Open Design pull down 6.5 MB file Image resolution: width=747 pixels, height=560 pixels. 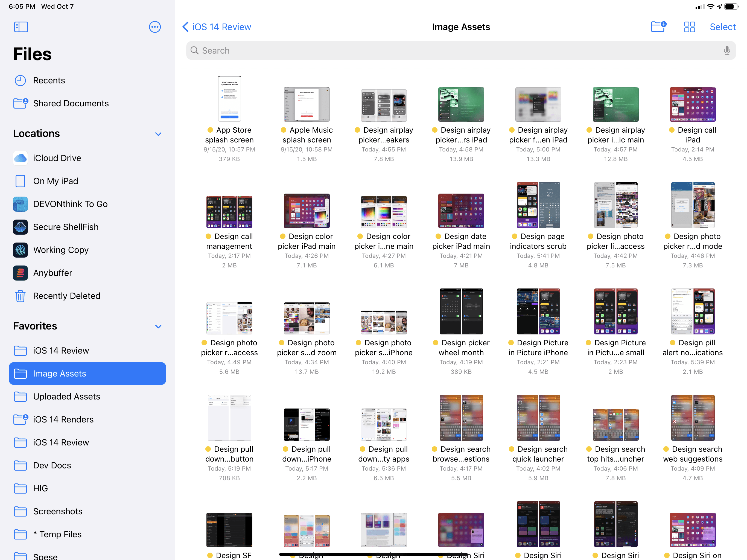(x=384, y=425)
